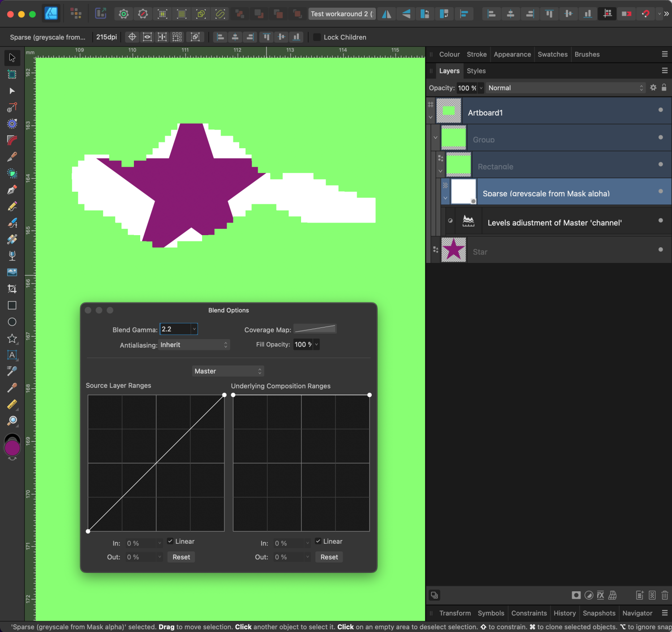Collapse the Group layer in the Layers panel
The height and width of the screenshot is (632, 672).
coord(435,138)
